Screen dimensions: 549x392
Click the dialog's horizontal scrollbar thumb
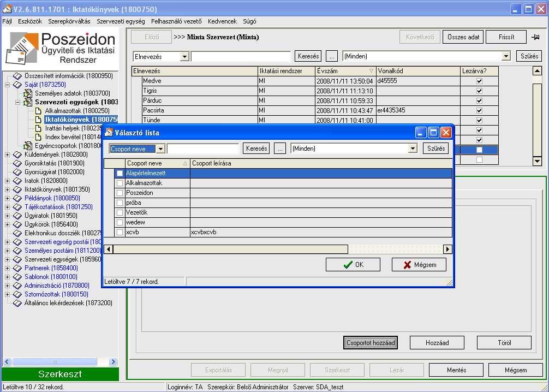pyautogui.click(x=230, y=249)
